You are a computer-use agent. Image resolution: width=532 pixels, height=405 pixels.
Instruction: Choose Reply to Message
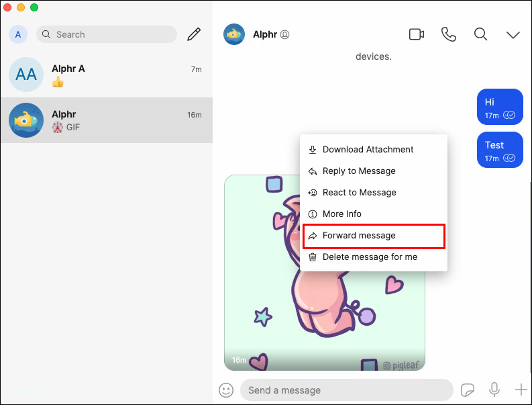[x=373, y=171]
